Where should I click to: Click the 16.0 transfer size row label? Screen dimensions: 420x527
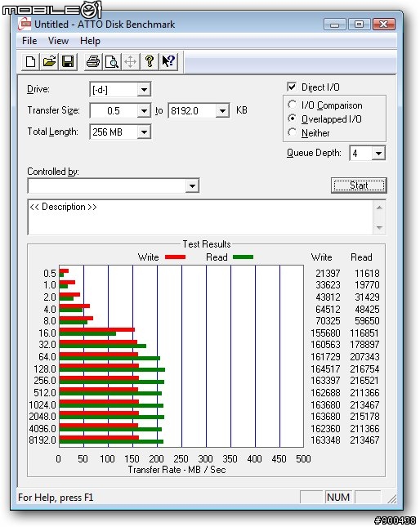point(47,333)
